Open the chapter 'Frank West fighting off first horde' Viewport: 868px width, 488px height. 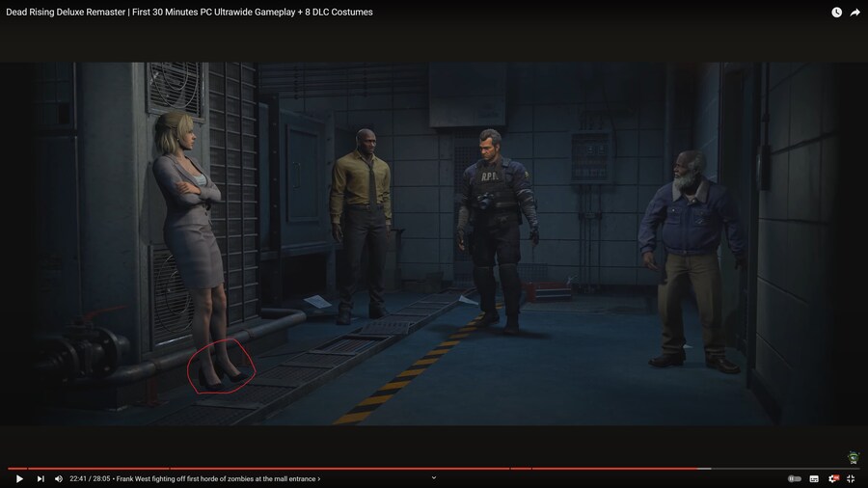pos(218,479)
